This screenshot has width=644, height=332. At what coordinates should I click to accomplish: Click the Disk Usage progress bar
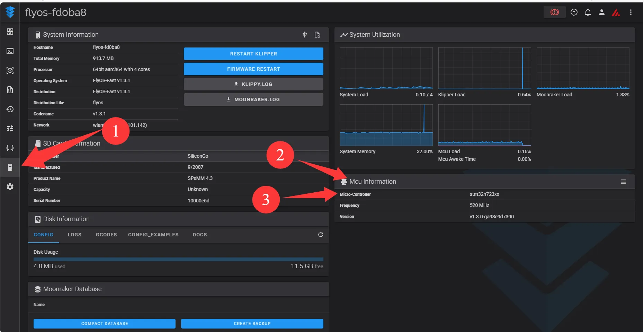tap(178, 259)
